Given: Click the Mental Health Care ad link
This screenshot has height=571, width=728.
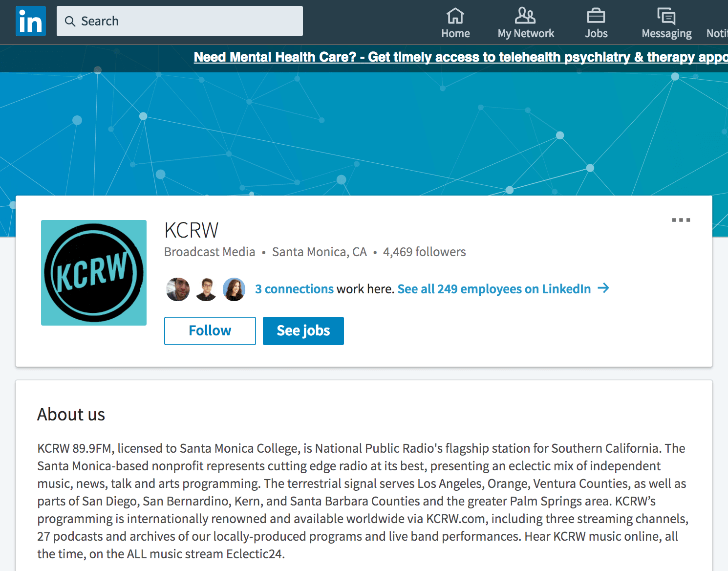Looking at the screenshot, I should [x=460, y=57].
